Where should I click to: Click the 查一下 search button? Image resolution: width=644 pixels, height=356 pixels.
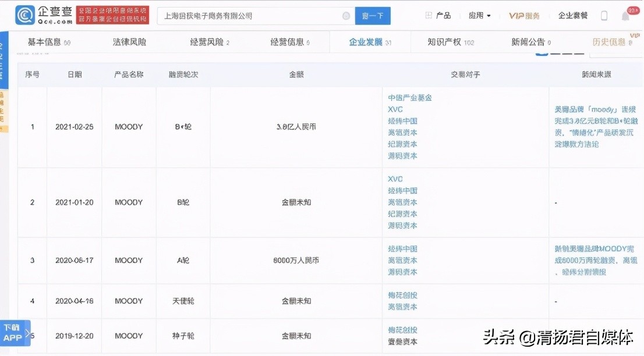click(x=373, y=16)
